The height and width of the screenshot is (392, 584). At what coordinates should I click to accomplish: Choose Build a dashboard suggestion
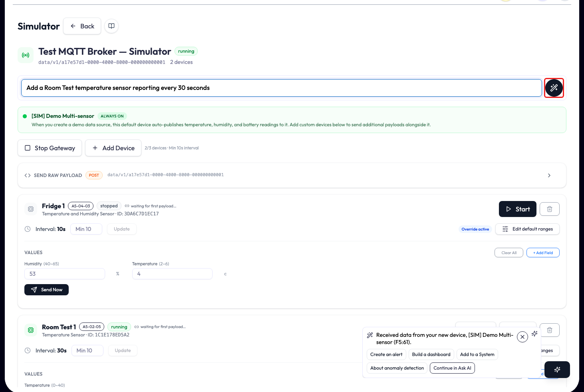click(431, 354)
